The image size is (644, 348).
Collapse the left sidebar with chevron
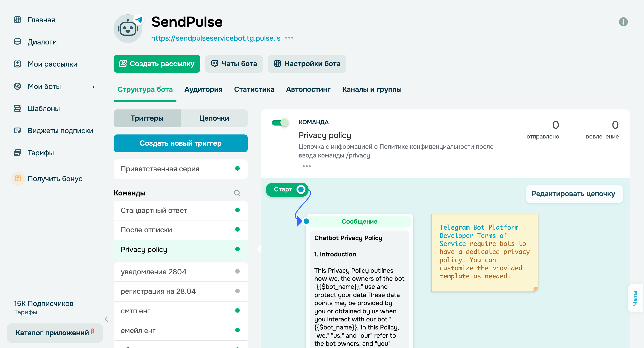click(x=106, y=319)
